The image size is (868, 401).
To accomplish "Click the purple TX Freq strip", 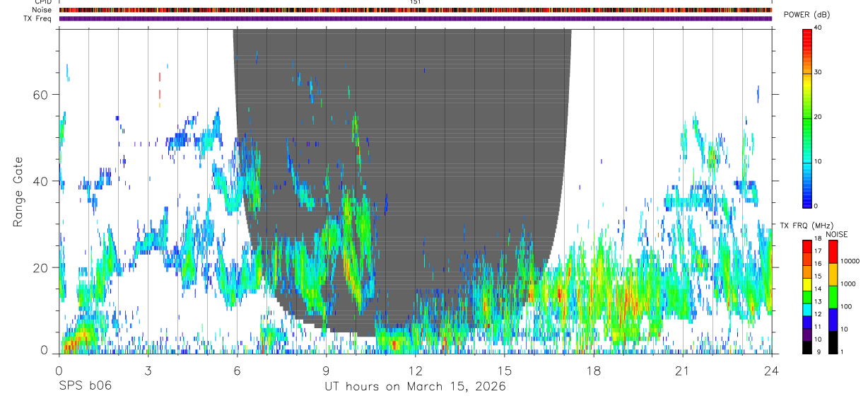I will coord(416,18).
